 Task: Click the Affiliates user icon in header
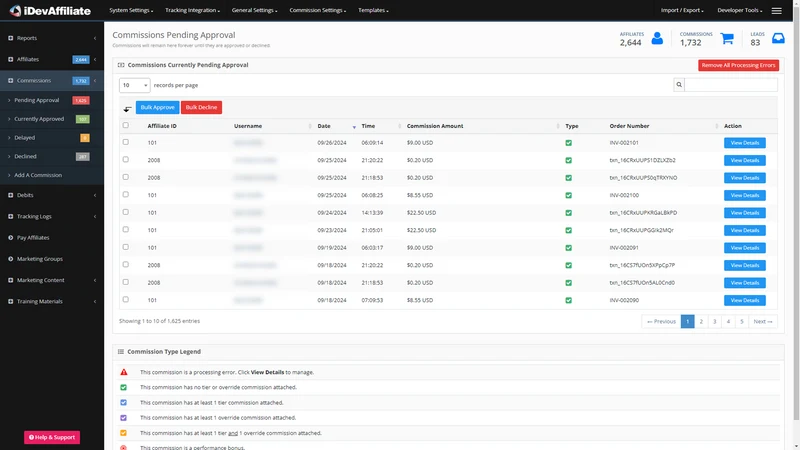[657, 38]
